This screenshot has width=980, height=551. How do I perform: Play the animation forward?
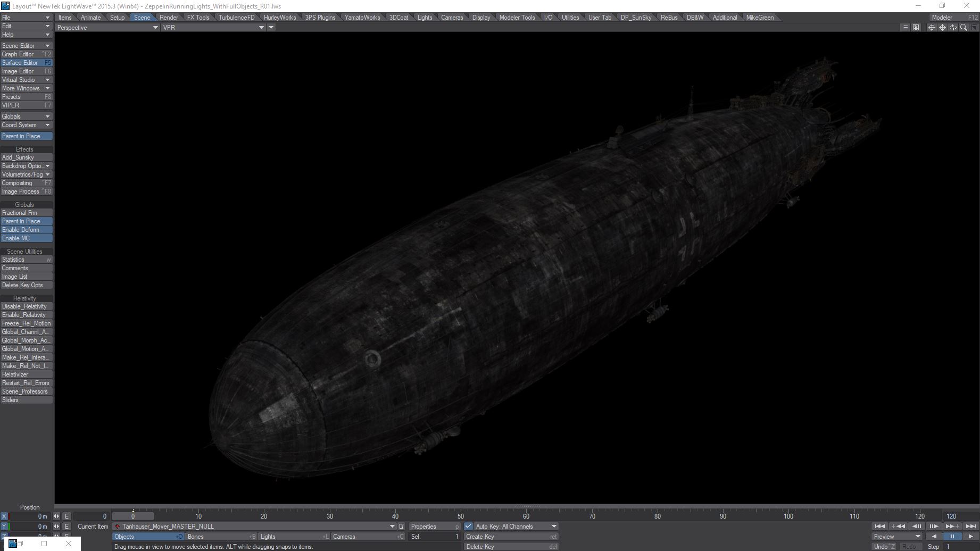[x=970, y=537]
